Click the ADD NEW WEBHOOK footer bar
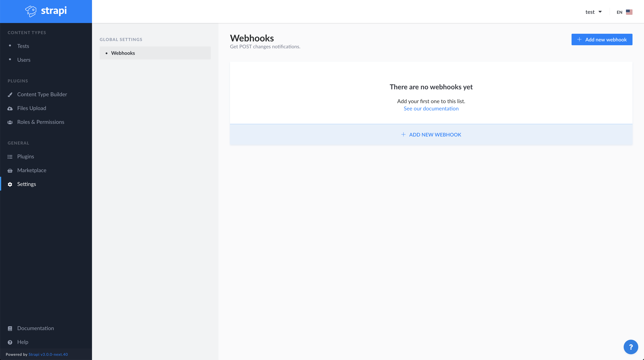Viewport: 644px width, 360px height. 431,135
